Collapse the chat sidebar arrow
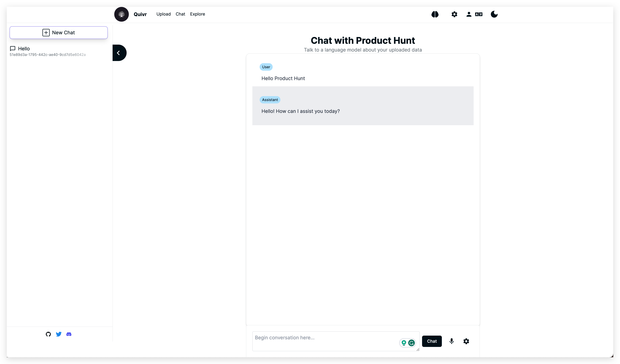The image size is (620, 364). 119,53
